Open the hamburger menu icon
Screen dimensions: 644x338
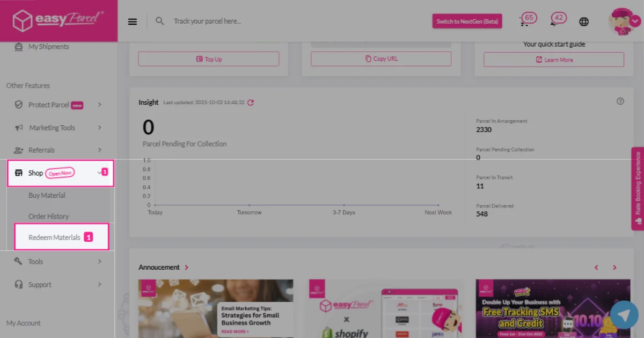133,21
